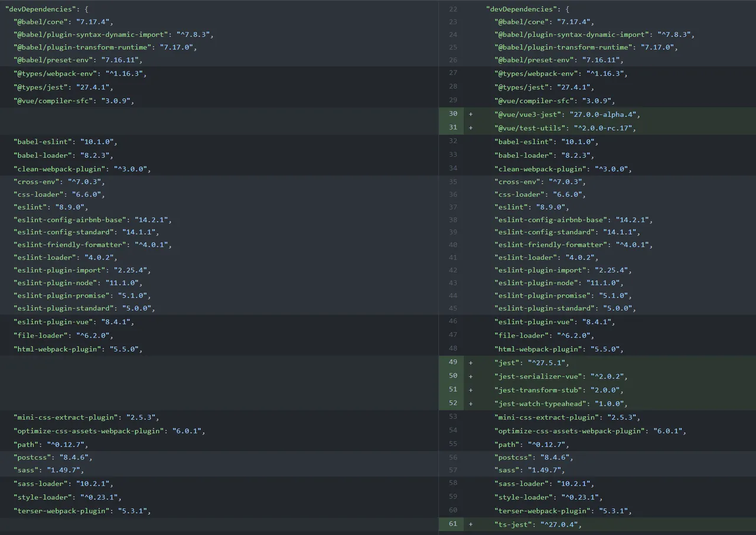Click line number 38 in the gutter
Viewport: 756px width, 535px height.
(453, 219)
